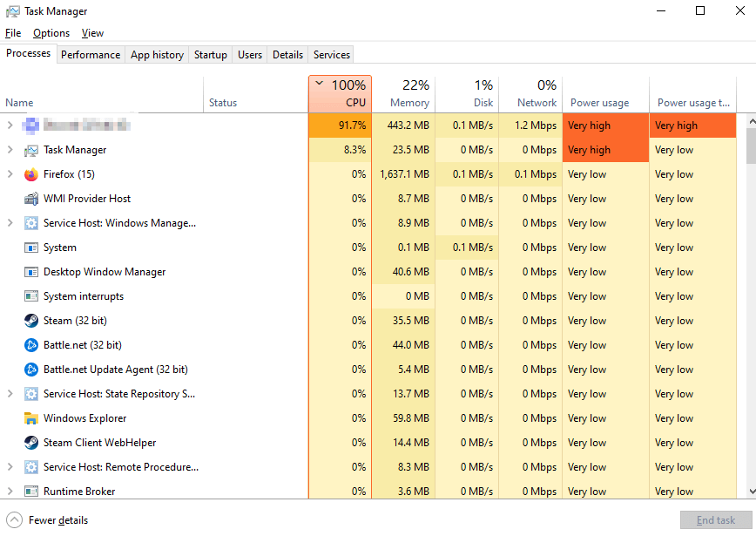The height and width of the screenshot is (536, 756).
Task: Select the Windows Explorer folder icon
Action: click(31, 418)
